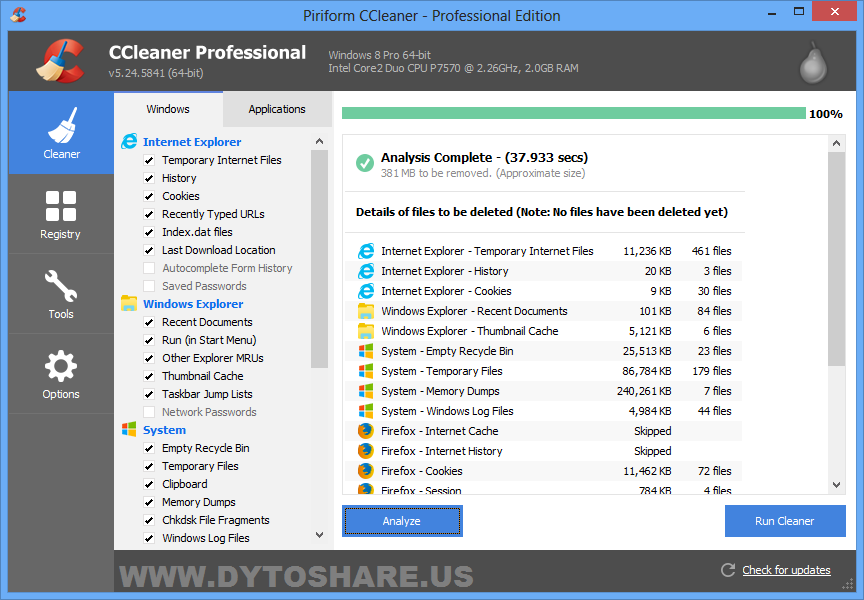Toggle Chkdsk File Fragments checkbox
Screen dimensions: 864x600
coord(149,520)
